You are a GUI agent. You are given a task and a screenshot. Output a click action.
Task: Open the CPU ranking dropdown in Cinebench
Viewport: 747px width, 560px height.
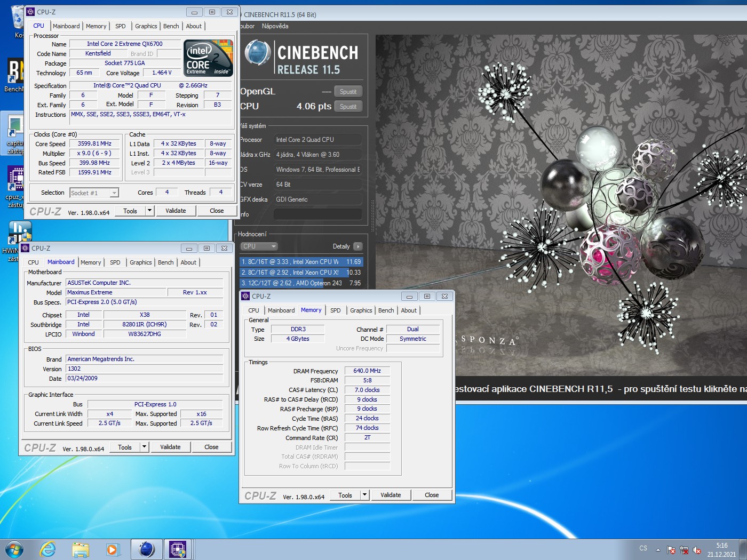(259, 246)
